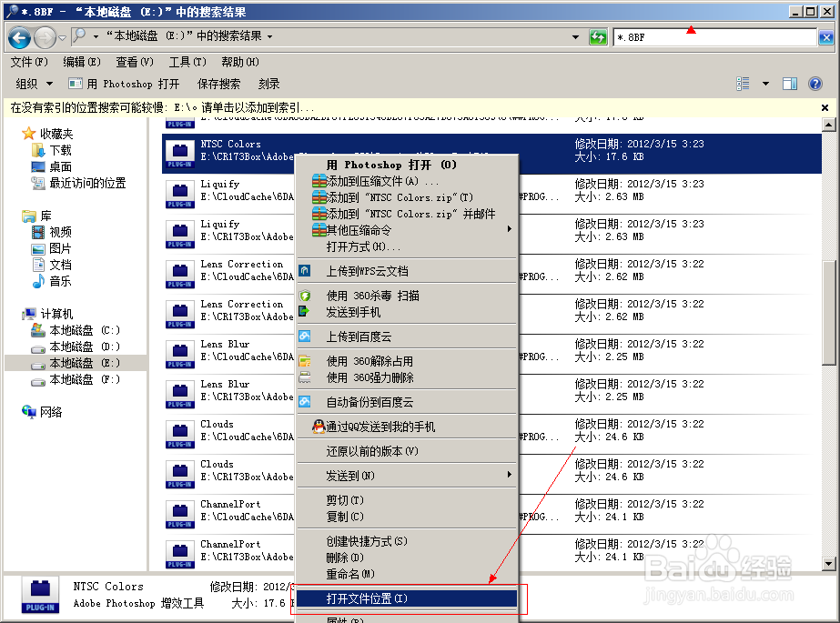The width and height of the screenshot is (840, 623).
Task: Choose 重命名(M) in context menu
Action: tap(407, 574)
